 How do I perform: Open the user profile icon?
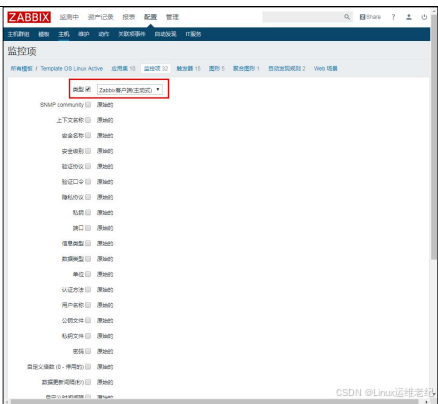pos(409,17)
